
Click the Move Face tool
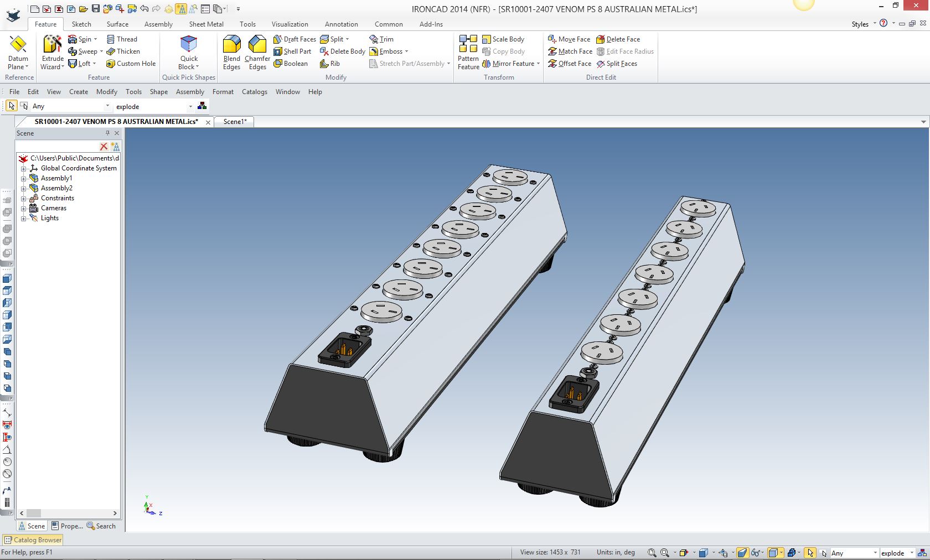(x=569, y=39)
